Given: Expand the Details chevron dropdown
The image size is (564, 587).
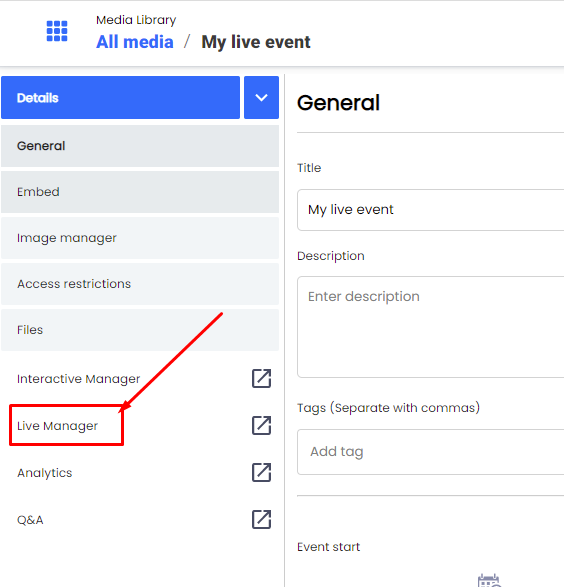Looking at the screenshot, I should coord(261,98).
